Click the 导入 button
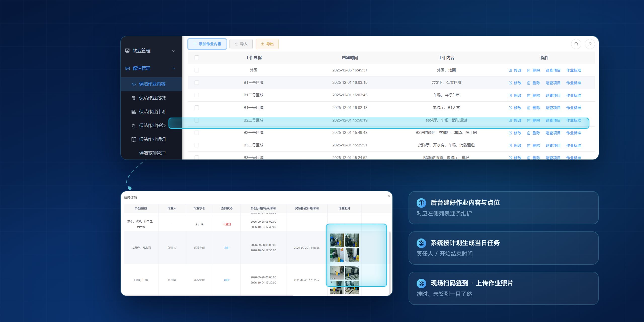This screenshot has height=322, width=644. tap(241, 44)
